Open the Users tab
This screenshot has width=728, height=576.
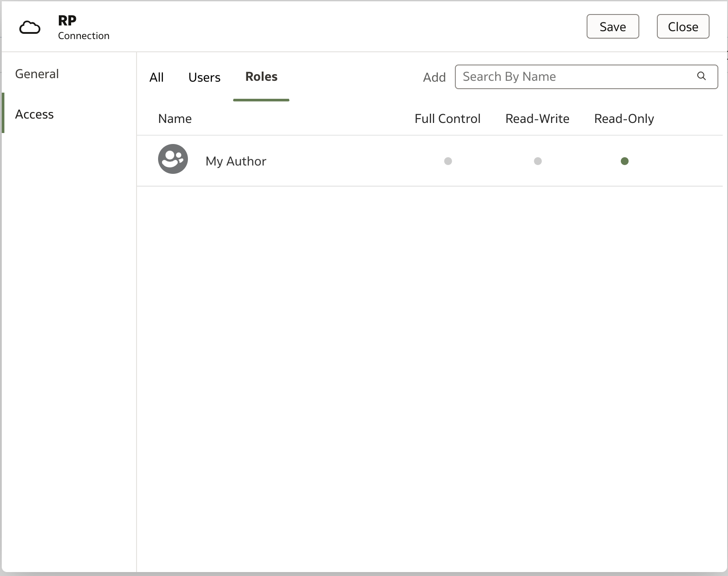click(x=204, y=77)
